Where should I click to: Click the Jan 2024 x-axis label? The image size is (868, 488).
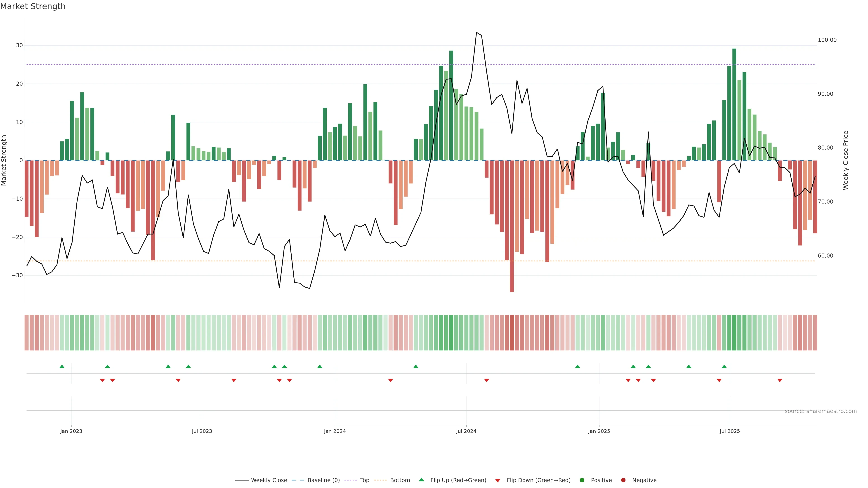point(335,431)
